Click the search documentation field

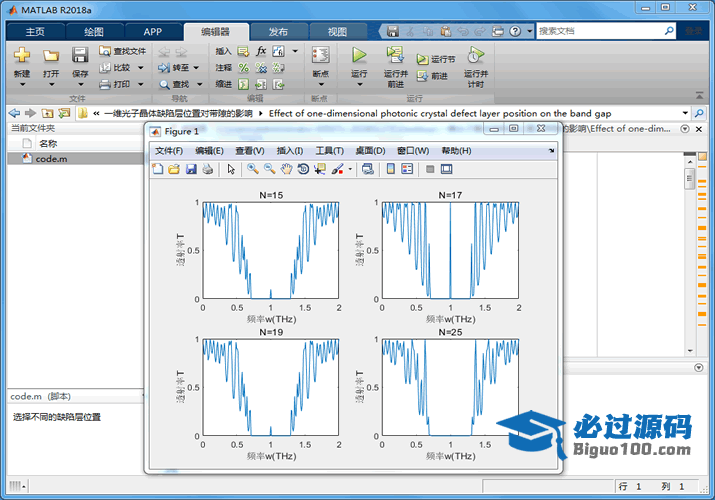(600, 31)
